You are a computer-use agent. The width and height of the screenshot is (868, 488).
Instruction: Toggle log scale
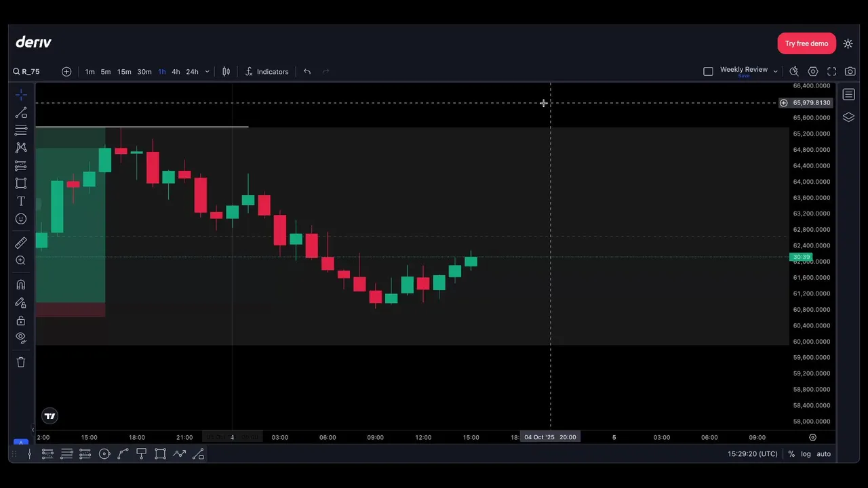[x=806, y=454]
